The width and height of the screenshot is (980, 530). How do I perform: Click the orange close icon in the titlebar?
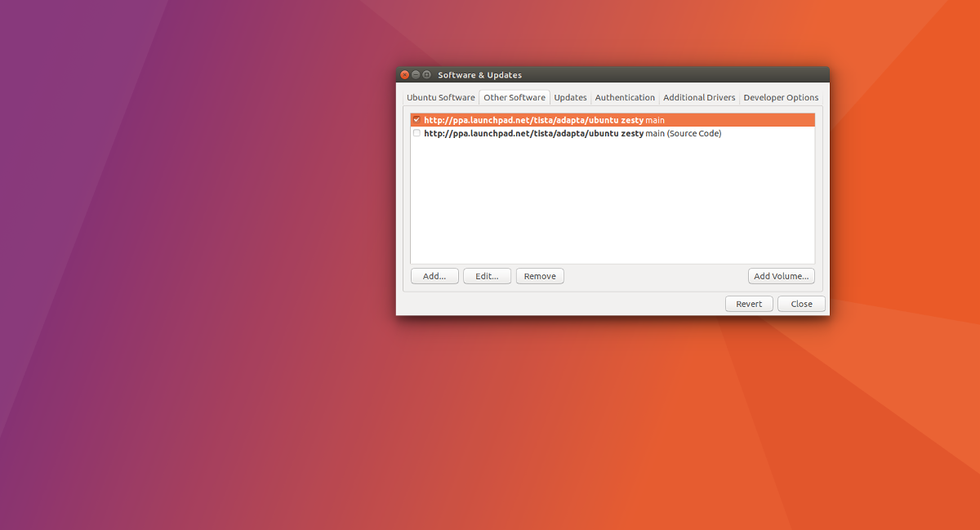(x=404, y=74)
